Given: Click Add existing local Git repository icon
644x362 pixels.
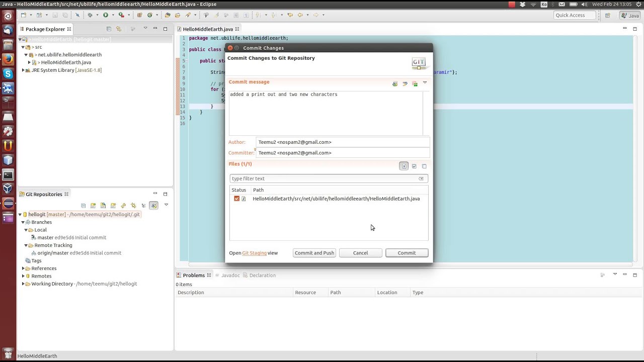Looking at the screenshot, I should (93, 205).
